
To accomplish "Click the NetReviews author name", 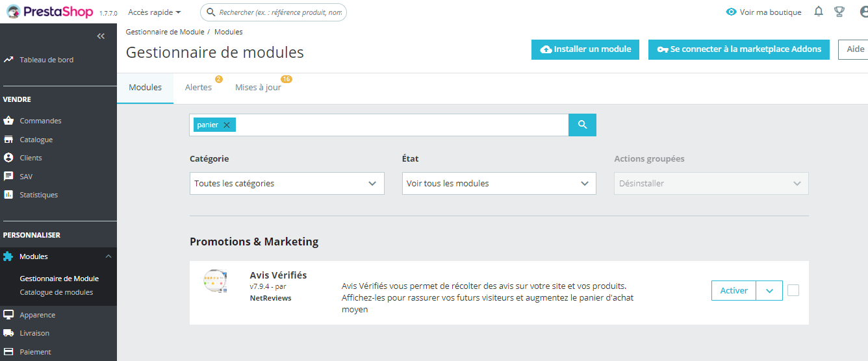I will coord(270,298).
